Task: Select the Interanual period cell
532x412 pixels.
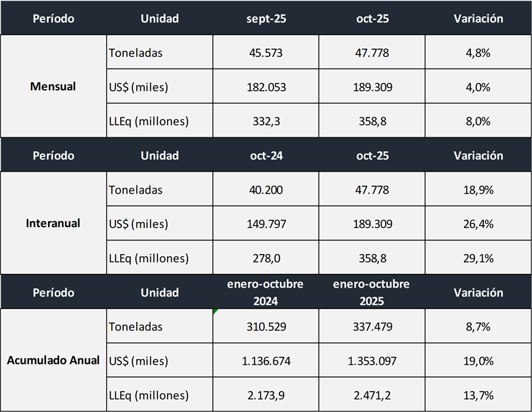Action: pos(53,223)
